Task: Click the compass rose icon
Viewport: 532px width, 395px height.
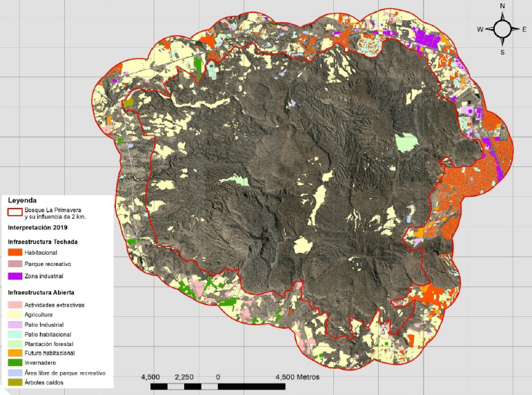Action: (502, 28)
